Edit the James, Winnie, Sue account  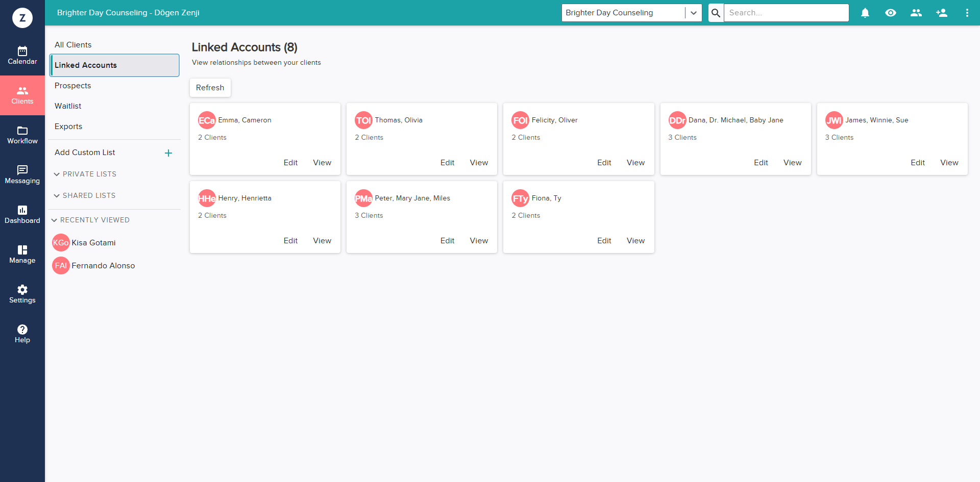918,163
